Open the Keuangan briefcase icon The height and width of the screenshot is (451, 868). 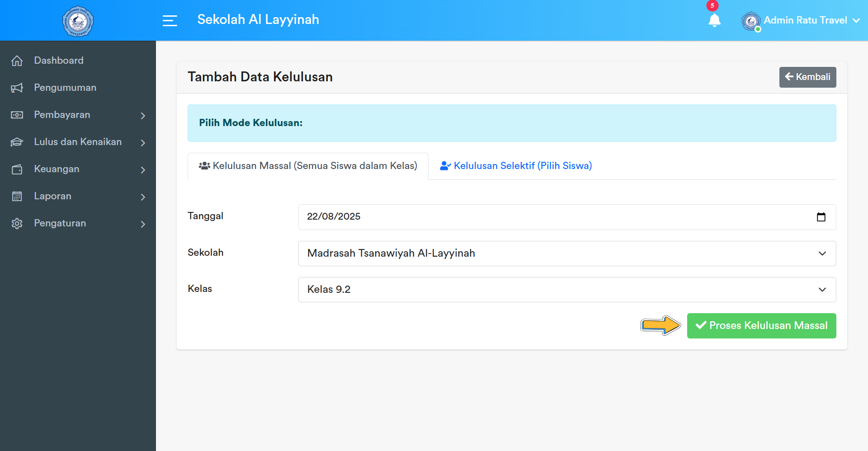[17, 169]
